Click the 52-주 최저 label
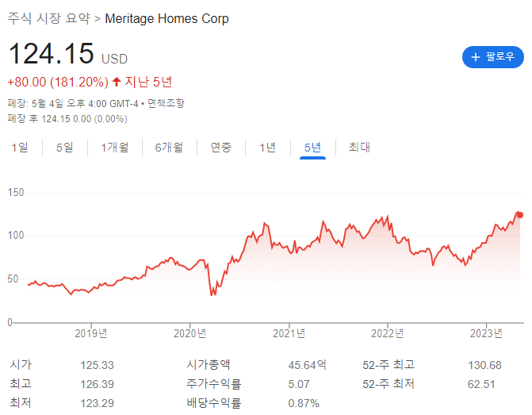532x415 pixels. point(388,384)
